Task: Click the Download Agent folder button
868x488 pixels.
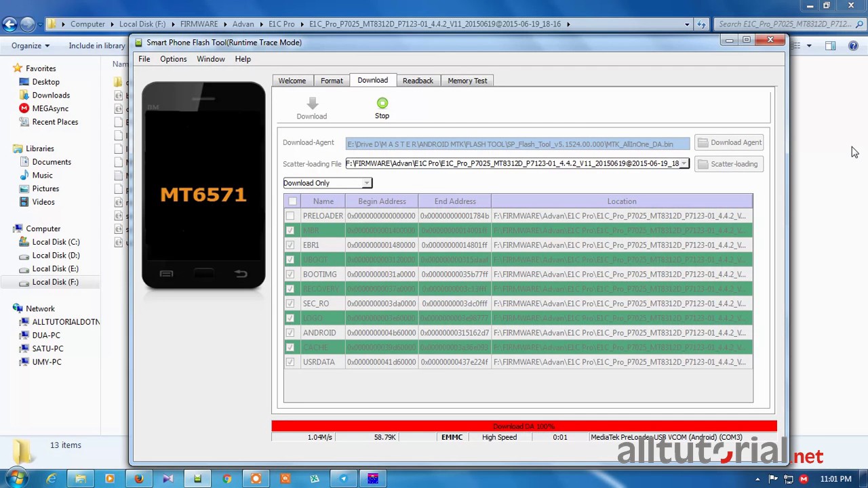Action: coord(729,142)
